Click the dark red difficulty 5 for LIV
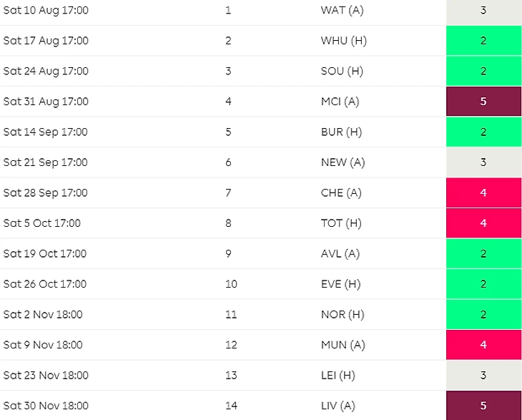This screenshot has height=420, width=522. pyautogui.click(x=483, y=406)
